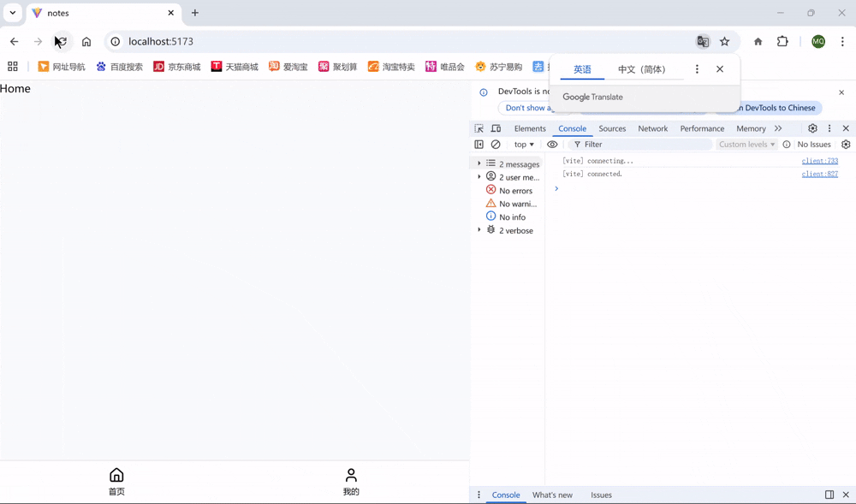Open the 京东商城 bookmark
856x504 pixels.
click(x=177, y=67)
